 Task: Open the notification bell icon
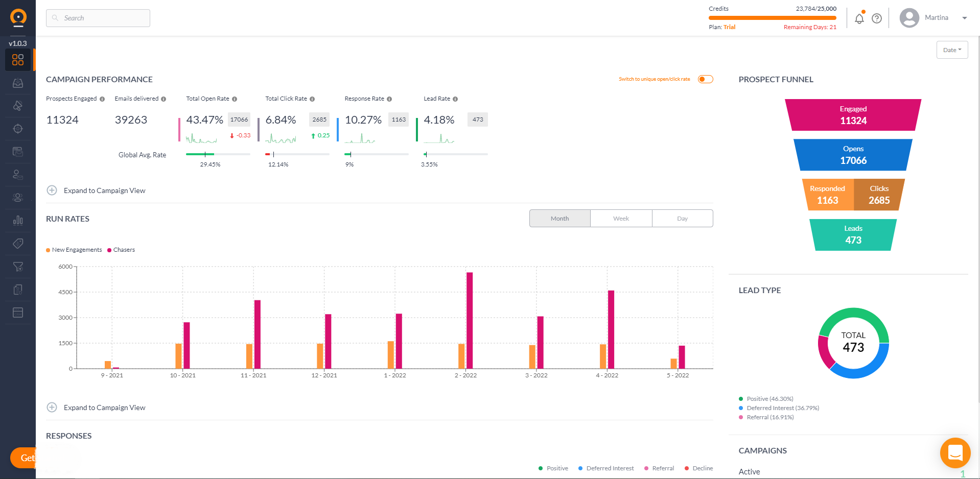859,18
